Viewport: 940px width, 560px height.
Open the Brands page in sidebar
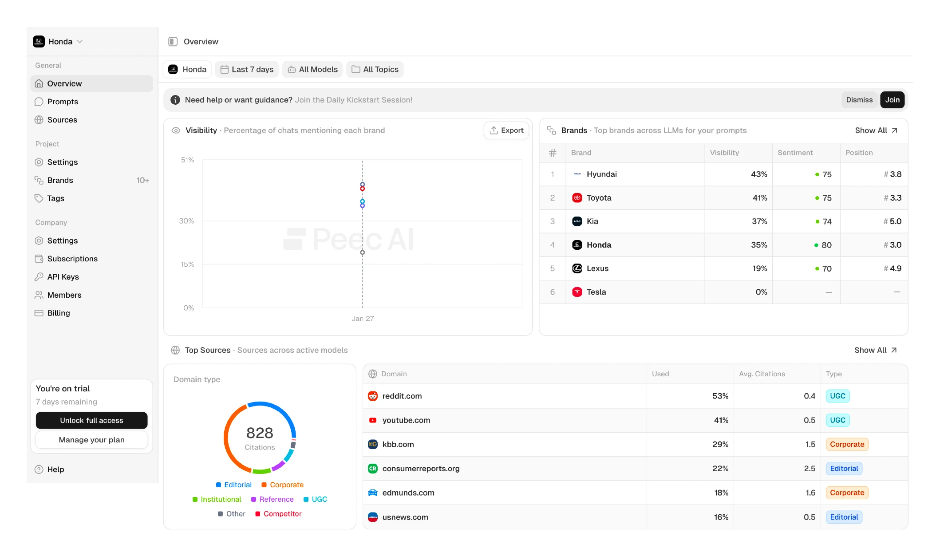92,180
